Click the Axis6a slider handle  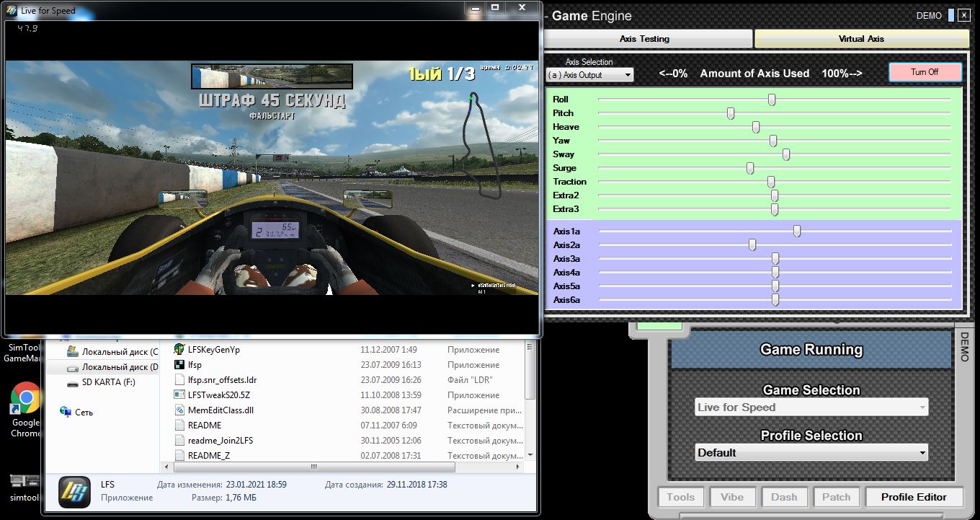coord(775,299)
